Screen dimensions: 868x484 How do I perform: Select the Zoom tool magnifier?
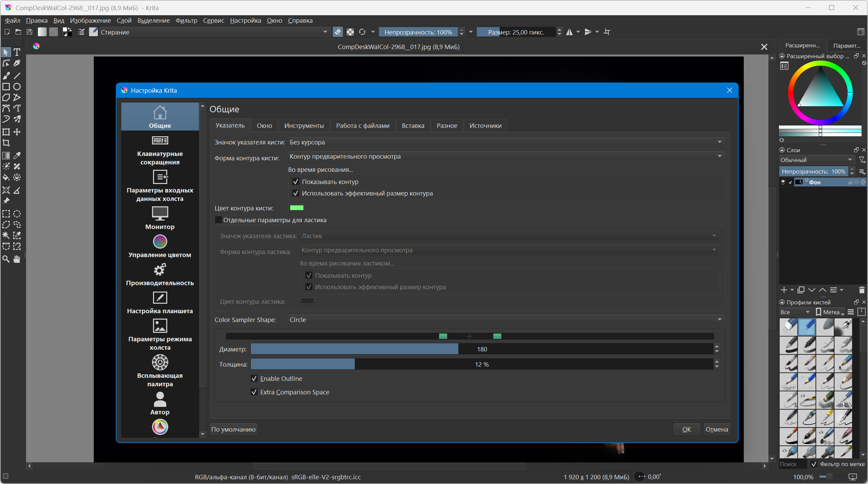pyautogui.click(x=6, y=259)
